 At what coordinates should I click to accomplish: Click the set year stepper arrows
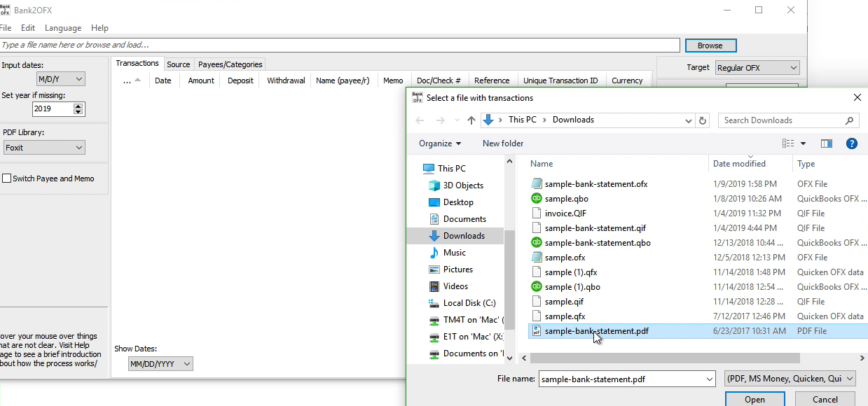click(78, 109)
